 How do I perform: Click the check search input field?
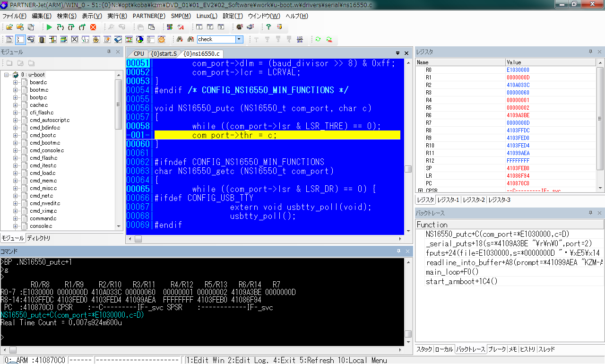(216, 40)
